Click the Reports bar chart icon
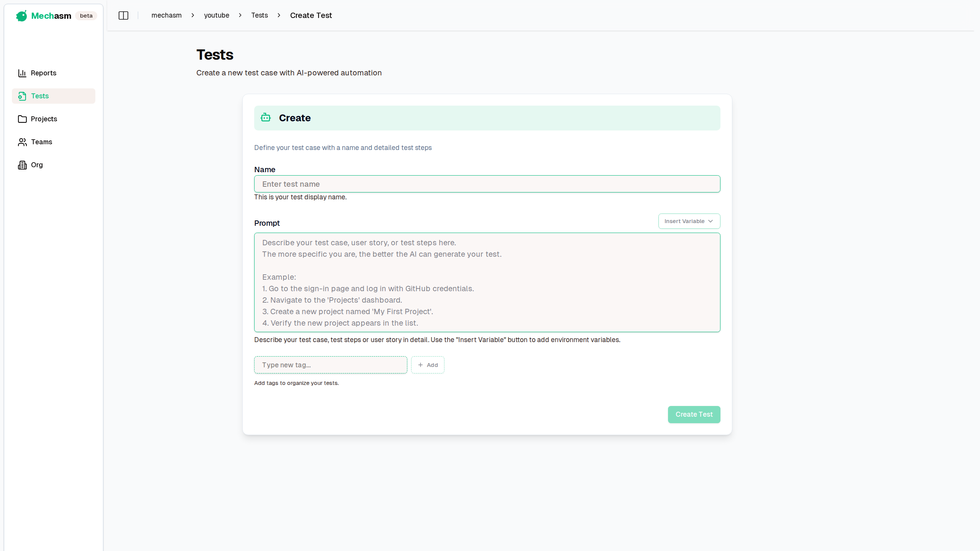The width and height of the screenshot is (980, 551). click(22, 73)
